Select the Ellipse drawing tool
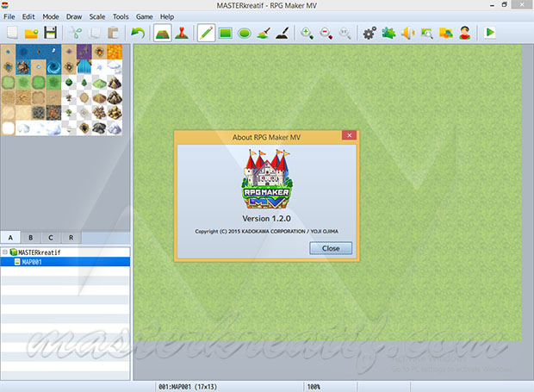Image resolution: width=534 pixels, height=392 pixels. click(245, 33)
